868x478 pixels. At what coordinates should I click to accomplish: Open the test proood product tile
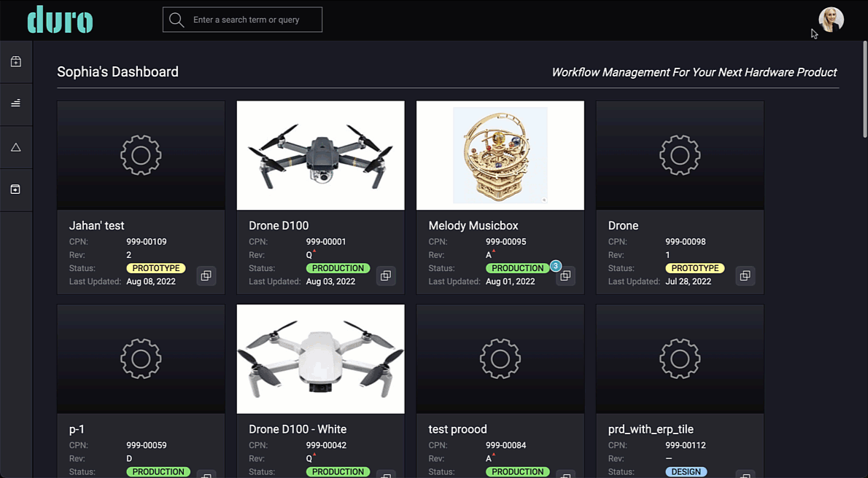(500, 391)
